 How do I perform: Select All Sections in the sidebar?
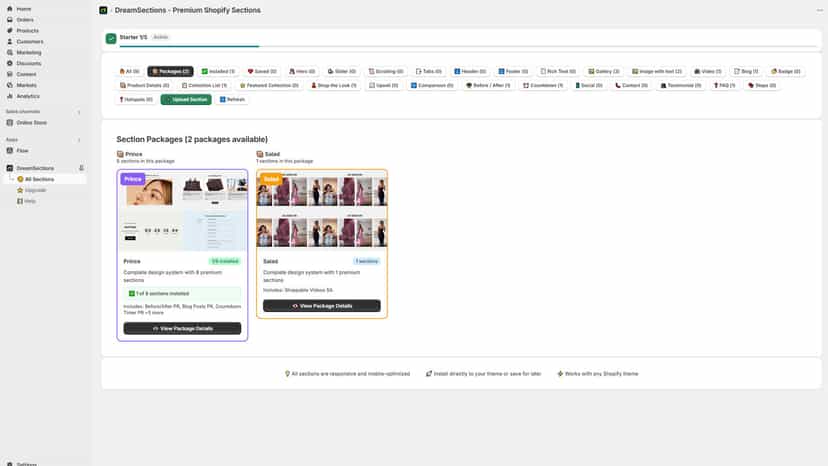[39, 179]
